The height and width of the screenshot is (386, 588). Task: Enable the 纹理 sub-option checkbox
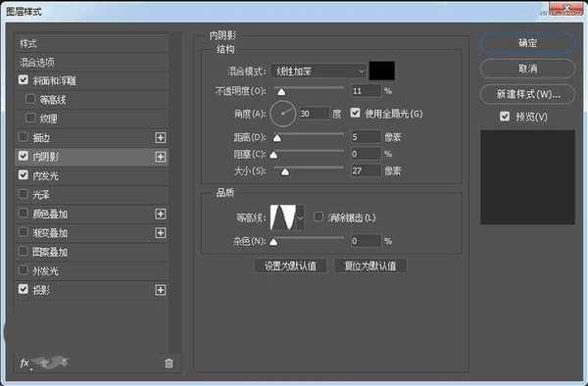(x=29, y=118)
